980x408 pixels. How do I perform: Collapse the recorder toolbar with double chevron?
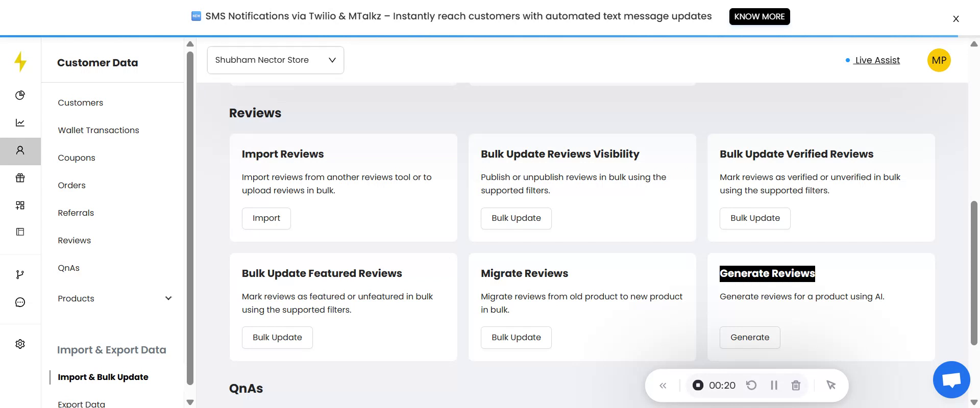[x=663, y=386]
